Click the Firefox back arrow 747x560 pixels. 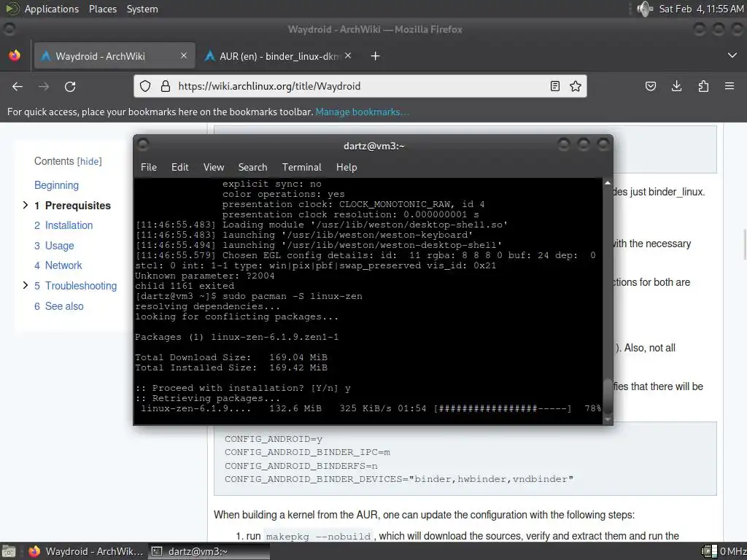(18, 86)
